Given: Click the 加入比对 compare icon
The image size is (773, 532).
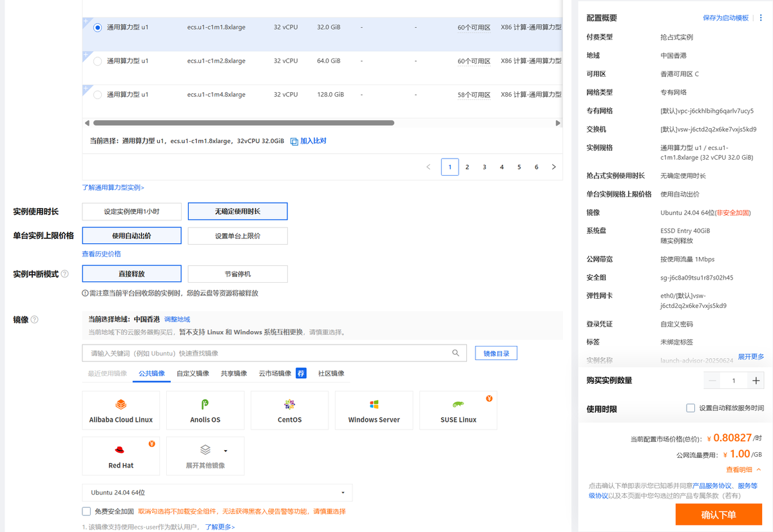Looking at the screenshot, I should (294, 141).
